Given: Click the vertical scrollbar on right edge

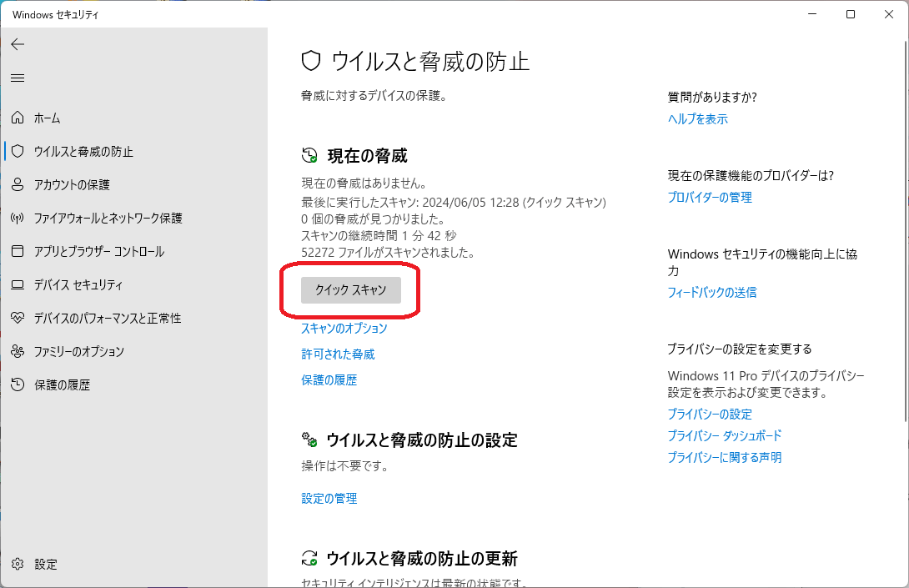Looking at the screenshot, I should tap(906, 231).
